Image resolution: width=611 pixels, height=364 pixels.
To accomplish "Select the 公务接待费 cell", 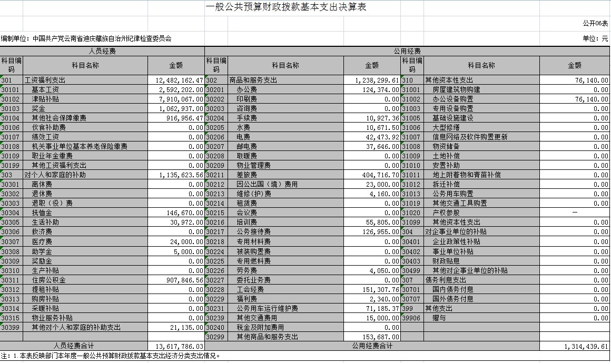I will pos(285,231).
